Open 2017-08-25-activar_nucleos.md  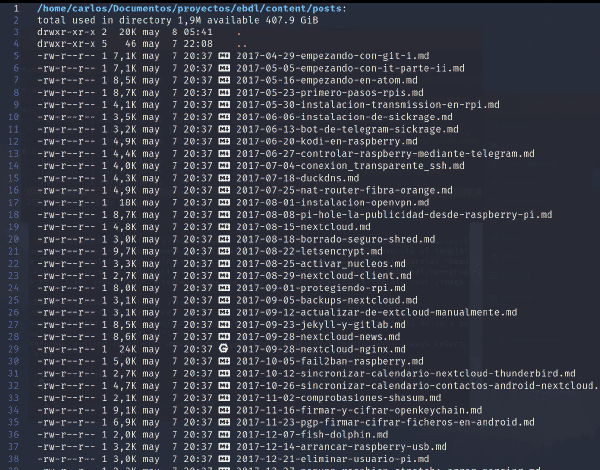tap(321, 264)
